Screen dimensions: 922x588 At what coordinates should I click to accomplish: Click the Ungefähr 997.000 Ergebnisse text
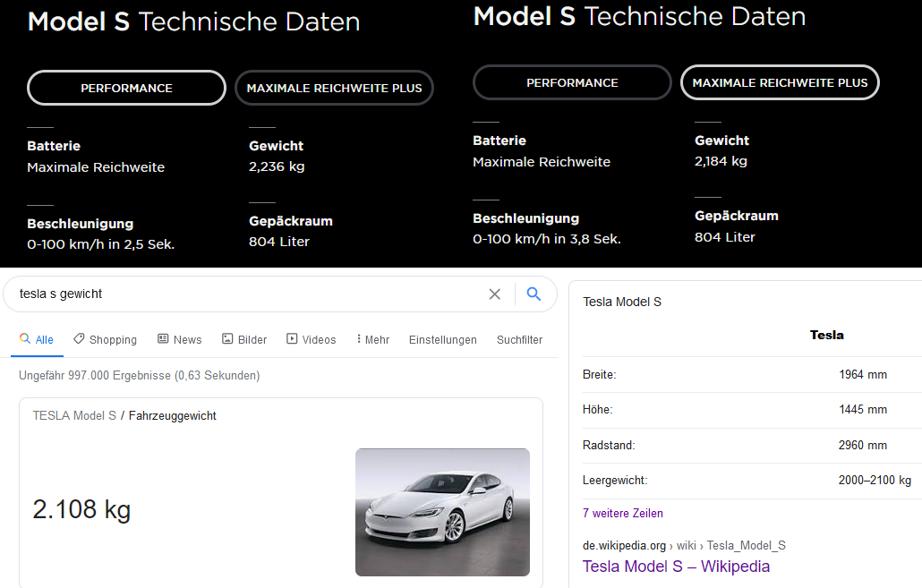tap(140, 375)
